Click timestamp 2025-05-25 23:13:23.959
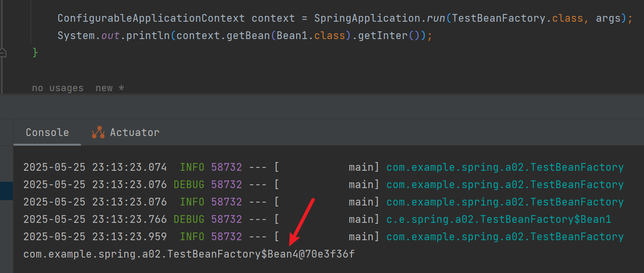 click(95, 237)
